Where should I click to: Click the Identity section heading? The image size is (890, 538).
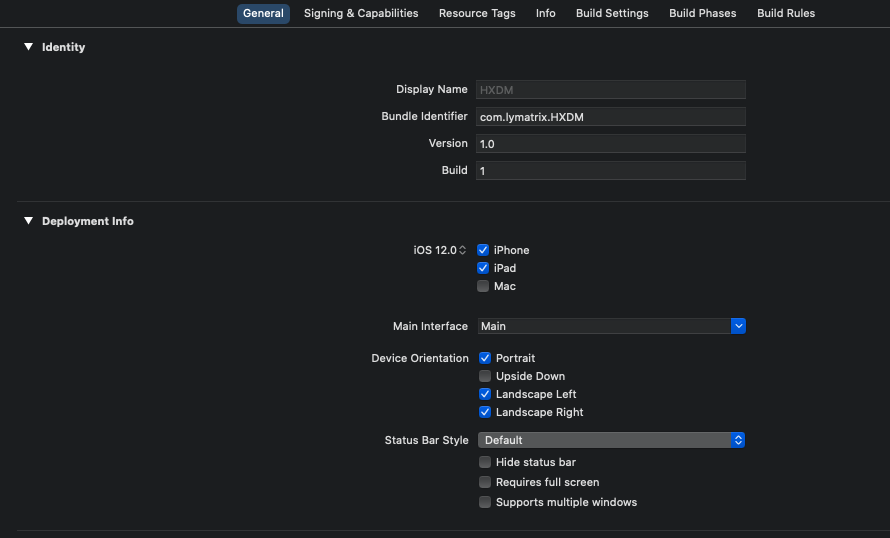tap(64, 47)
